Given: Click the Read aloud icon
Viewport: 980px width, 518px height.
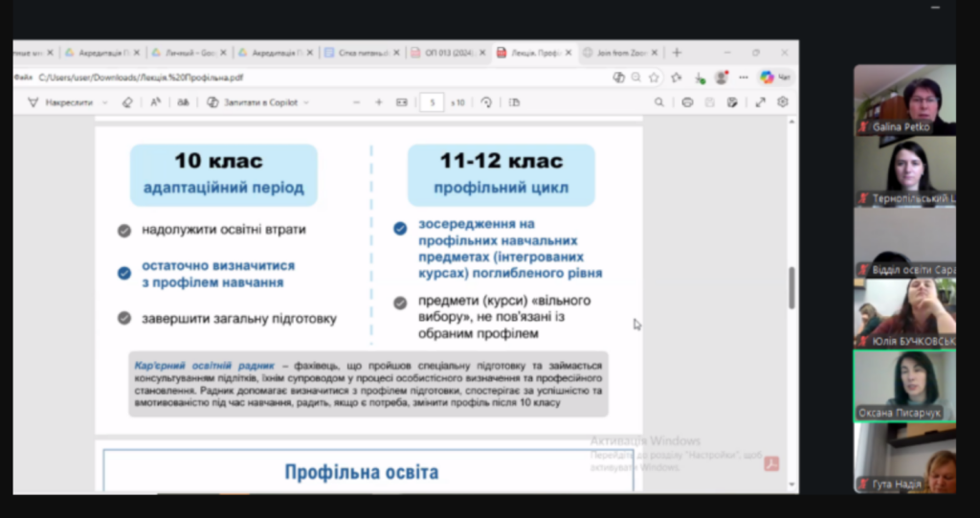Looking at the screenshot, I should 155,102.
